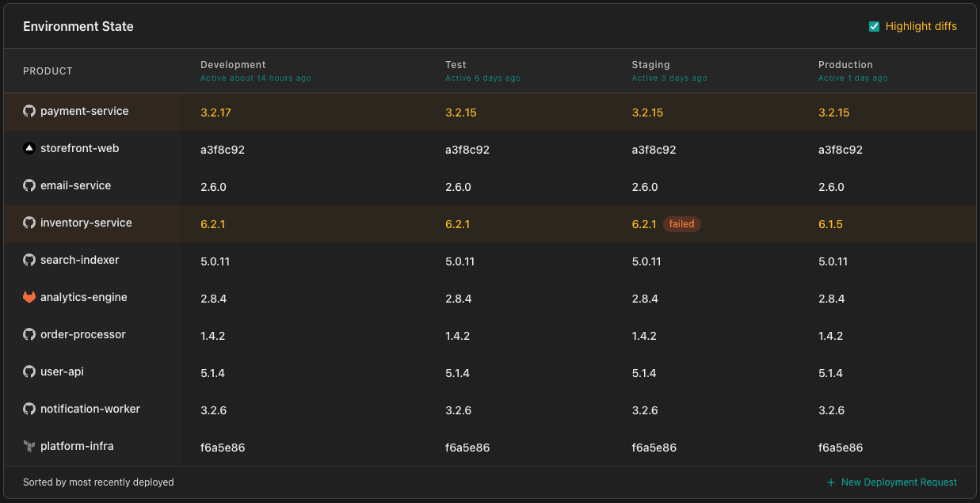Click the Terraform icon beside platform-infra
The height and width of the screenshot is (503, 980).
[29, 447]
